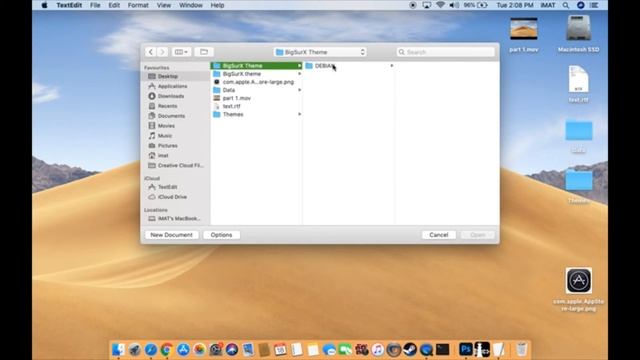Viewport: 640px width, 360px height.
Task: Open the View menu
Action: pyautogui.click(x=164, y=5)
